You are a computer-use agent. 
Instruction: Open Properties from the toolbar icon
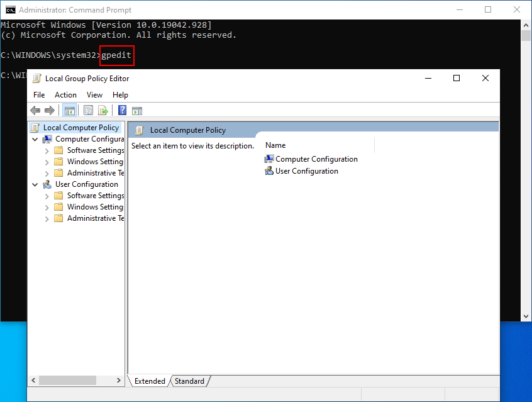coord(89,111)
